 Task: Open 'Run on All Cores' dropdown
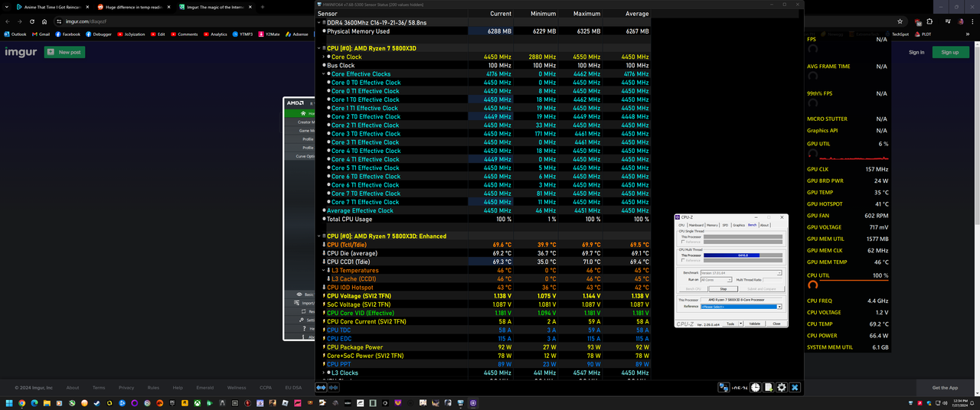click(717, 280)
